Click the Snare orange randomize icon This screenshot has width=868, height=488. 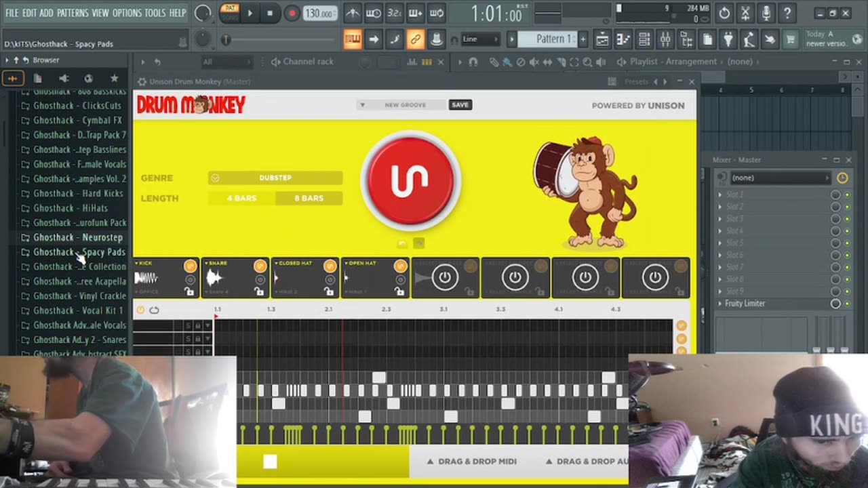[260, 266]
